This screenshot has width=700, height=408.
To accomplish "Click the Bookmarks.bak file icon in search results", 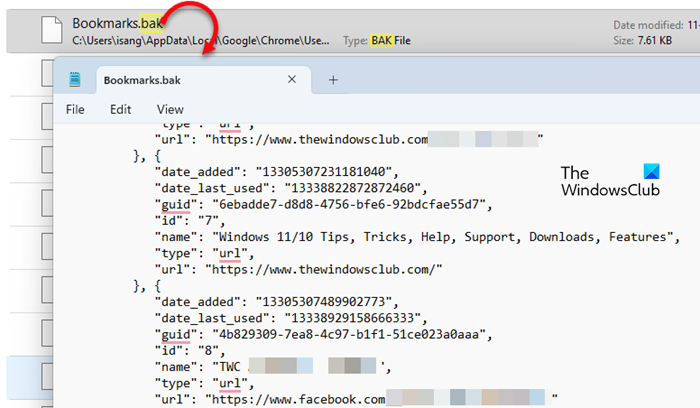I will click(x=51, y=29).
